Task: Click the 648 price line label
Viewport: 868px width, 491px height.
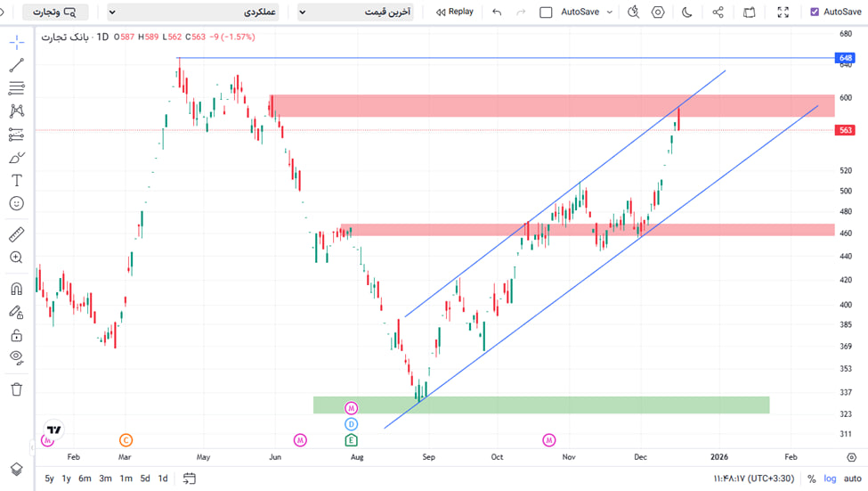Action: (x=846, y=58)
